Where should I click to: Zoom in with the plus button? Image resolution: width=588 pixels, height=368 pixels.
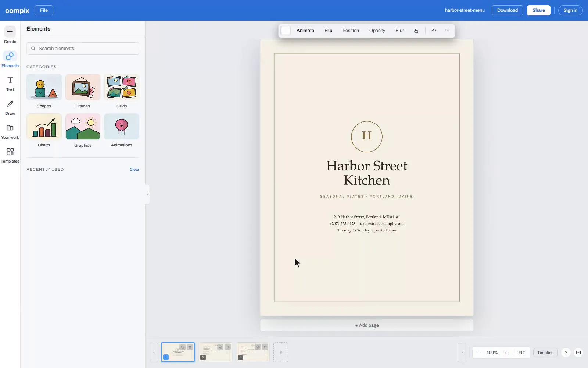506,353
